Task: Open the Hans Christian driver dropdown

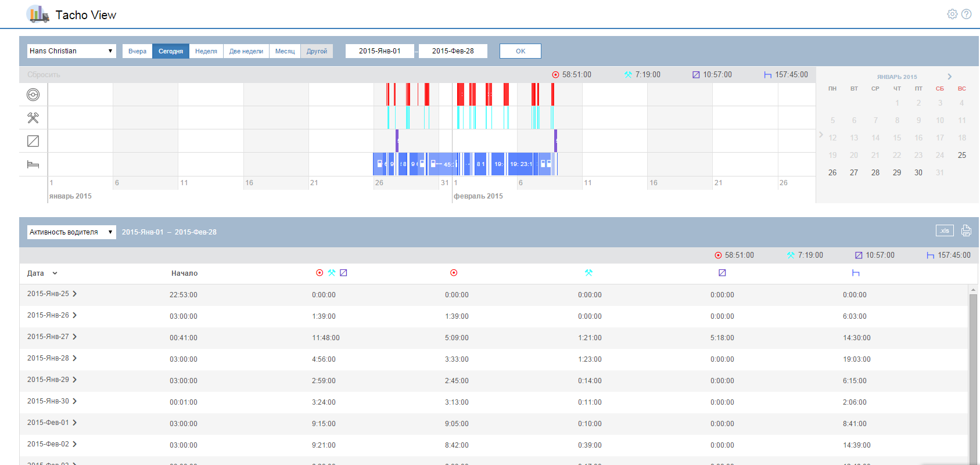Action: pyautogui.click(x=71, y=51)
